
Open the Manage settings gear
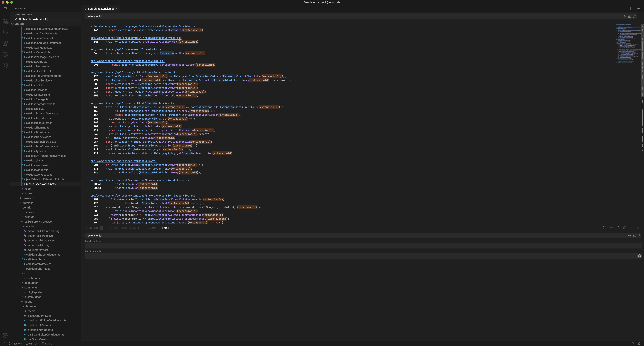coord(5,335)
